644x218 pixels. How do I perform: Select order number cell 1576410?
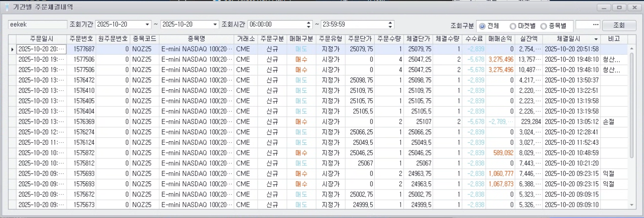(81, 91)
